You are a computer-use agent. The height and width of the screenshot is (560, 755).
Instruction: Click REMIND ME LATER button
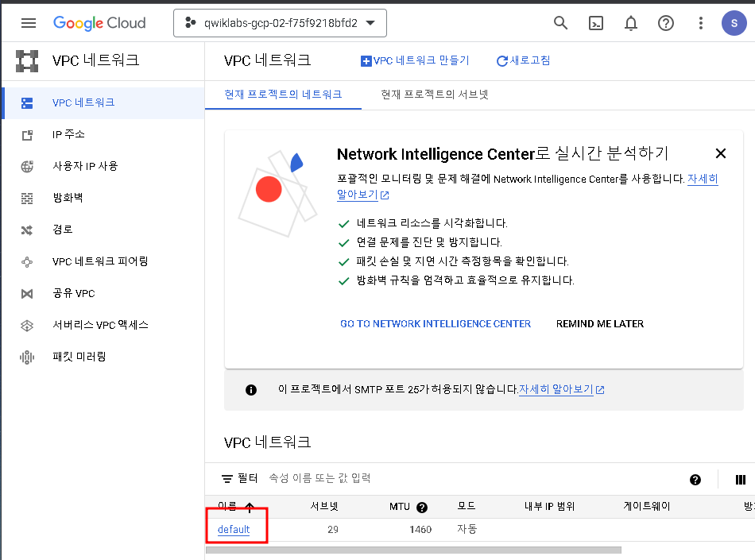coord(599,324)
